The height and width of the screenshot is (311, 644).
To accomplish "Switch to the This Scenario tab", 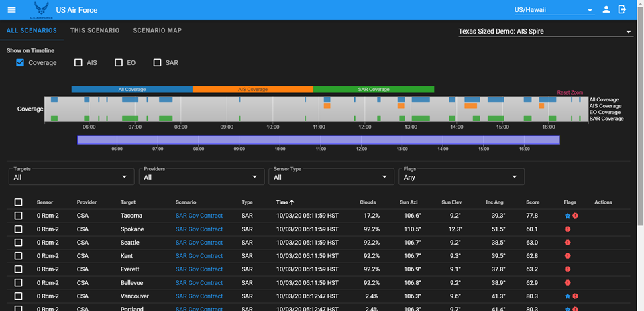I will (95, 31).
